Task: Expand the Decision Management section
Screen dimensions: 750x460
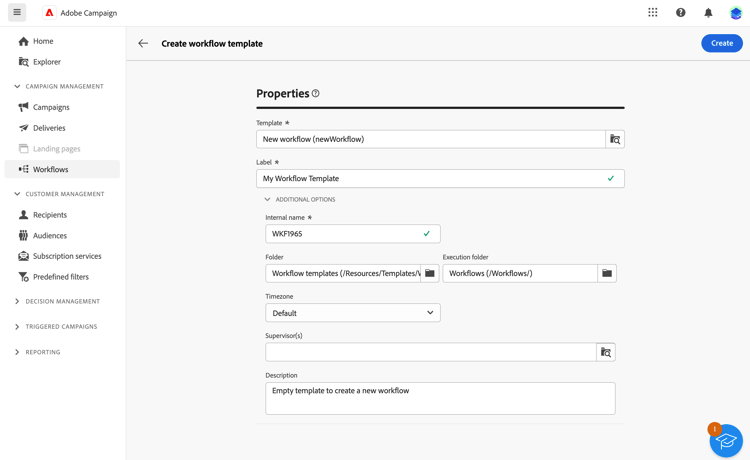Action: click(x=17, y=301)
